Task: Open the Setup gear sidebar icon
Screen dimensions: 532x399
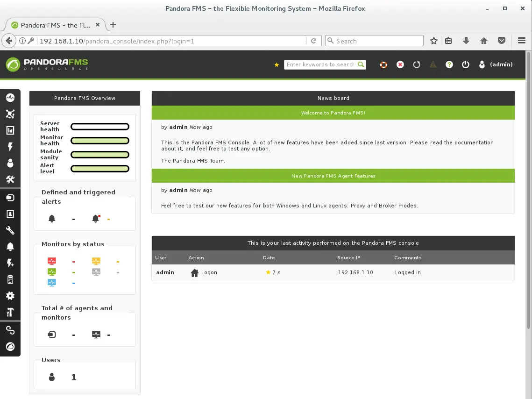Action: [x=10, y=296]
